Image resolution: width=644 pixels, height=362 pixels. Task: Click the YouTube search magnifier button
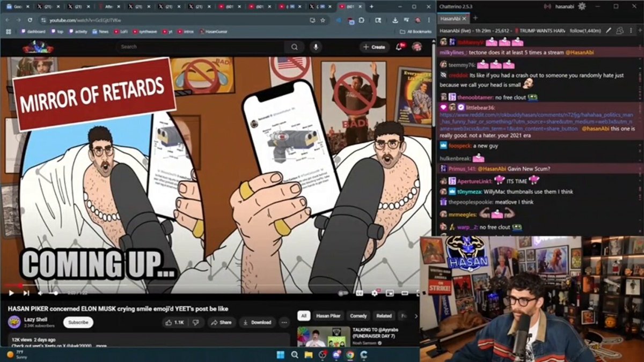tap(295, 47)
